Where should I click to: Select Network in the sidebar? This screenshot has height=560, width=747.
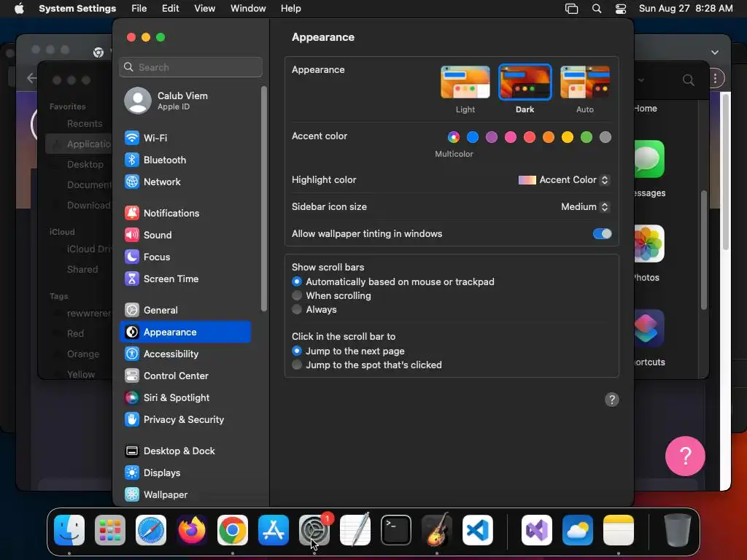click(x=185, y=182)
